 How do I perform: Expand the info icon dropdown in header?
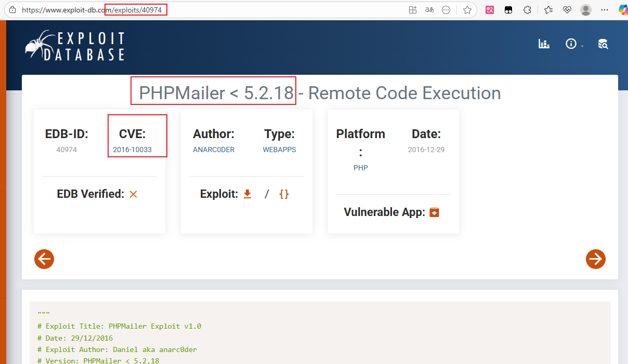(573, 44)
